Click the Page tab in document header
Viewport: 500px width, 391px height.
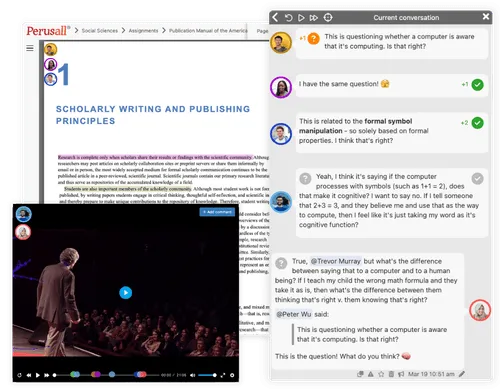tap(262, 31)
